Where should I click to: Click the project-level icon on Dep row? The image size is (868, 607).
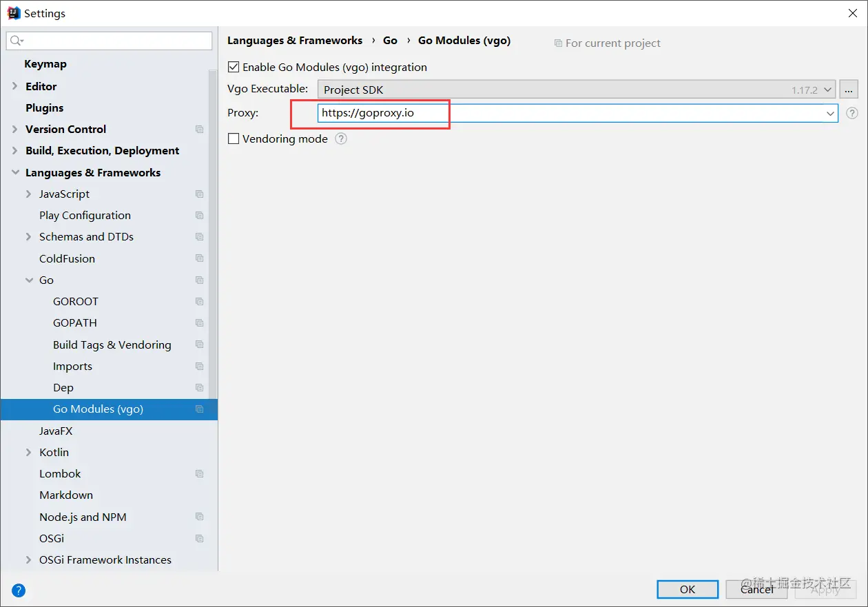[x=200, y=388]
